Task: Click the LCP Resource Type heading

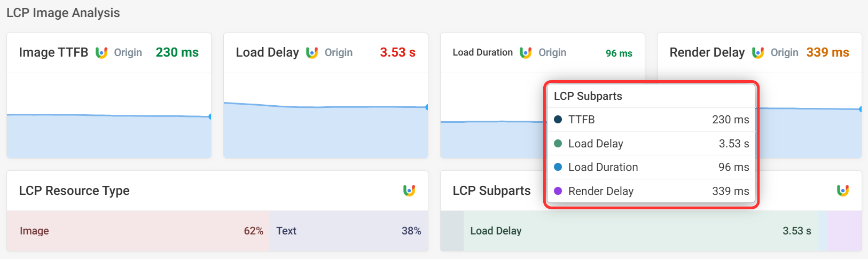Action: tap(74, 191)
